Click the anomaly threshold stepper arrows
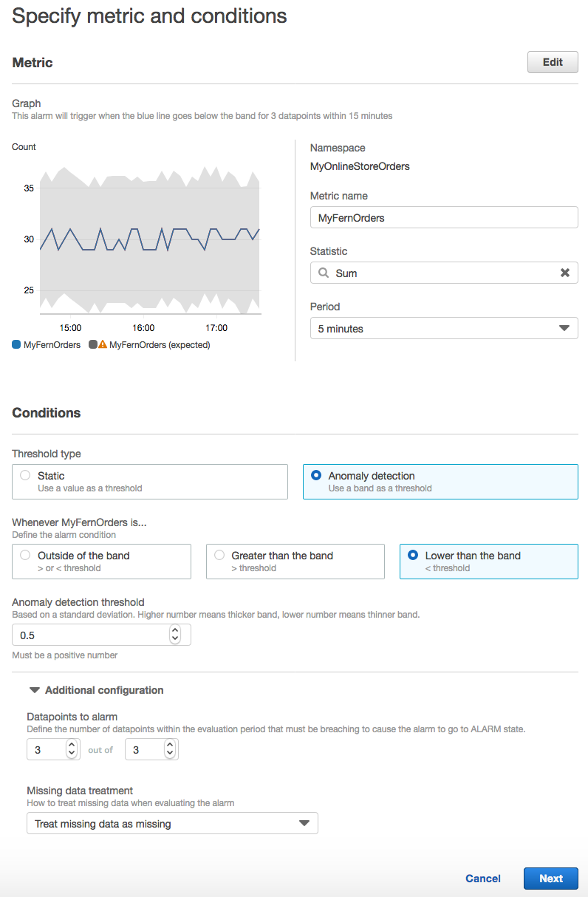Screen dimensions: 588x897 174,635
